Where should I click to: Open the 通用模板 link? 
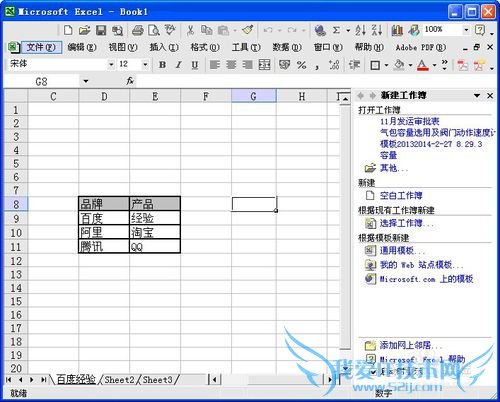pyautogui.click(x=402, y=250)
